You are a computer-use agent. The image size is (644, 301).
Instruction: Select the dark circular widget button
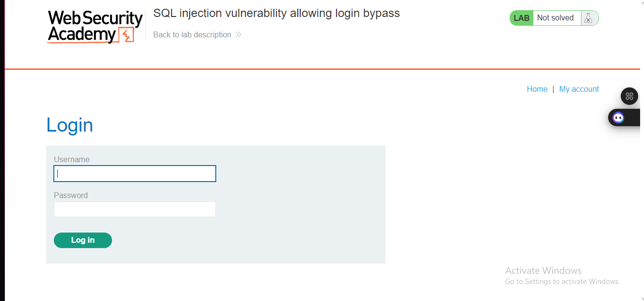[629, 96]
